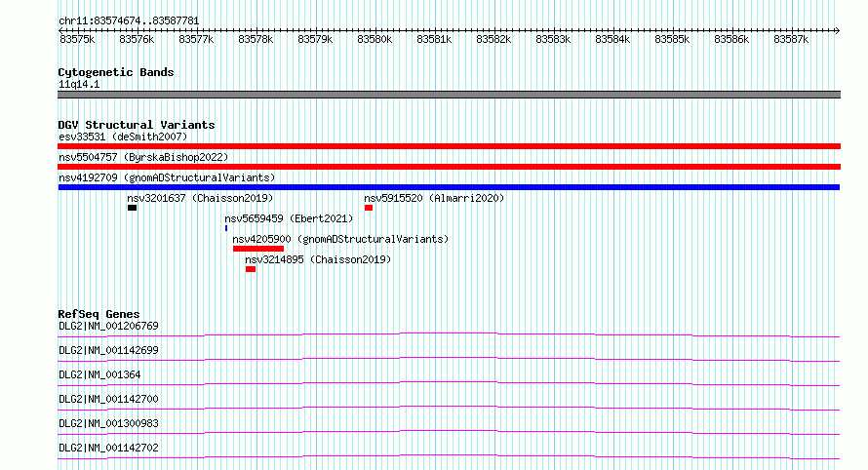Click the 83580k ruler position
Screen dimensions: 868x470
click(x=375, y=39)
